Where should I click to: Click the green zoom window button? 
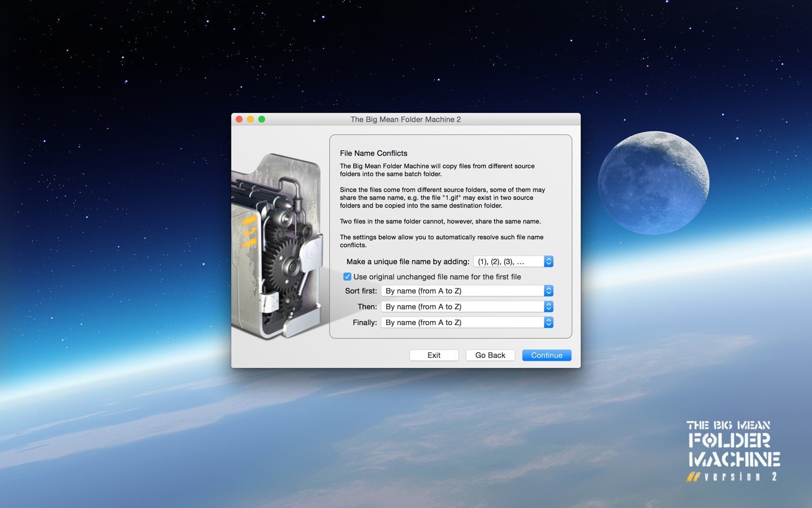(262, 119)
